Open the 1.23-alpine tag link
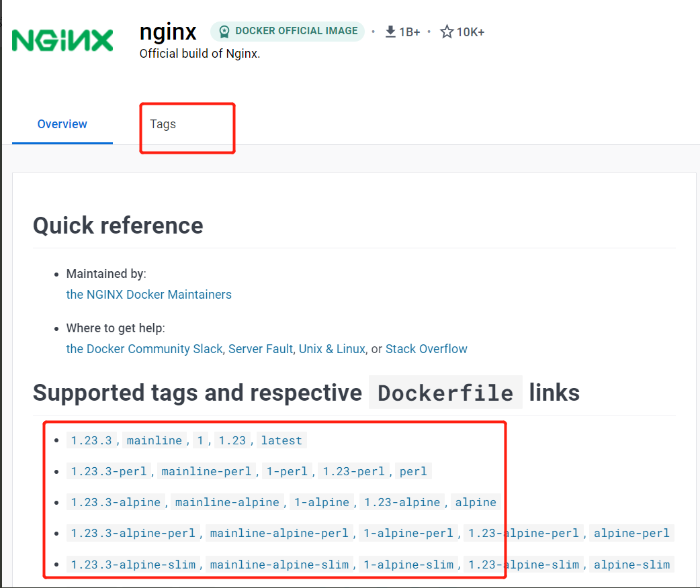 pyautogui.click(x=402, y=502)
